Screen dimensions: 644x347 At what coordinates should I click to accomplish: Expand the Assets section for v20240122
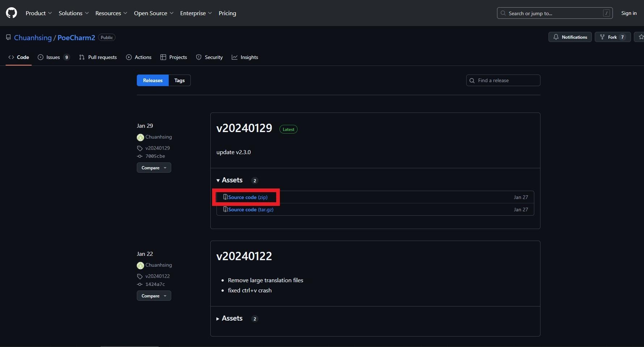coord(232,318)
